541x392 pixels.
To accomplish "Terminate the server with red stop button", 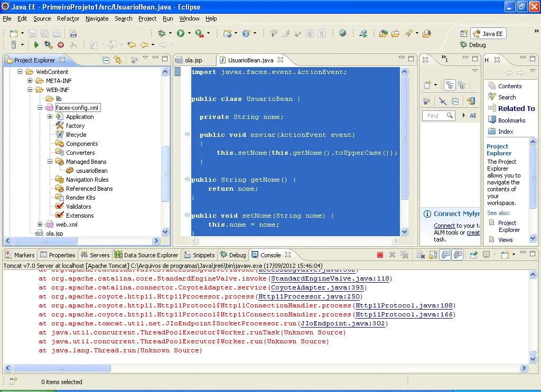I will (380, 255).
